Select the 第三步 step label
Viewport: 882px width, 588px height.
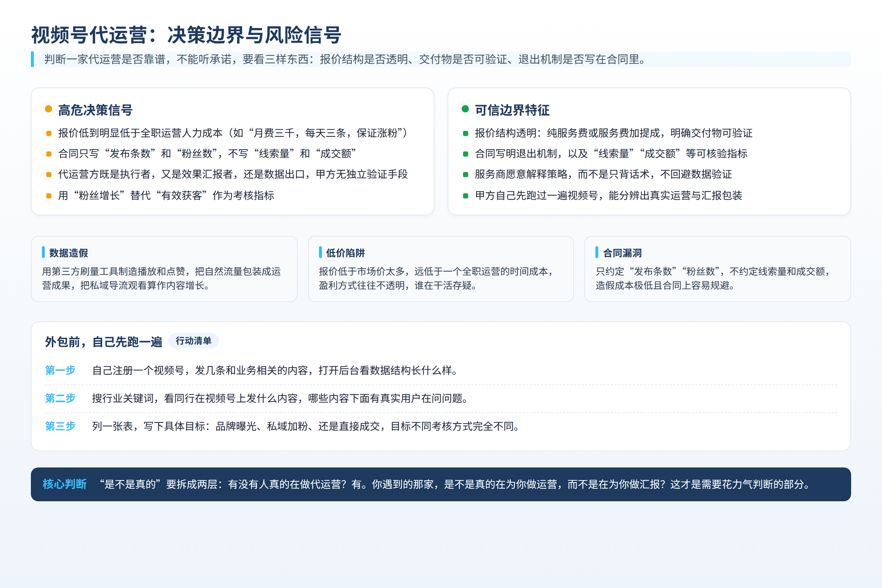coord(60,426)
